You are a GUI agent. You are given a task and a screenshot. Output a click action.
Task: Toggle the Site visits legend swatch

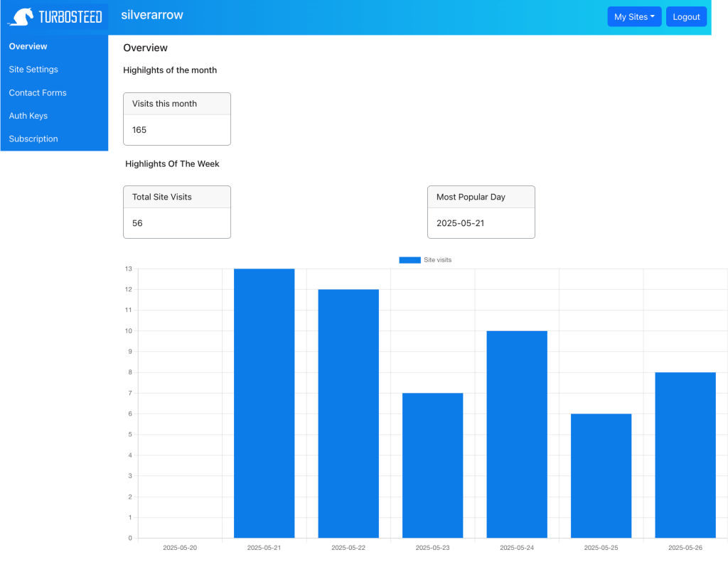click(409, 260)
